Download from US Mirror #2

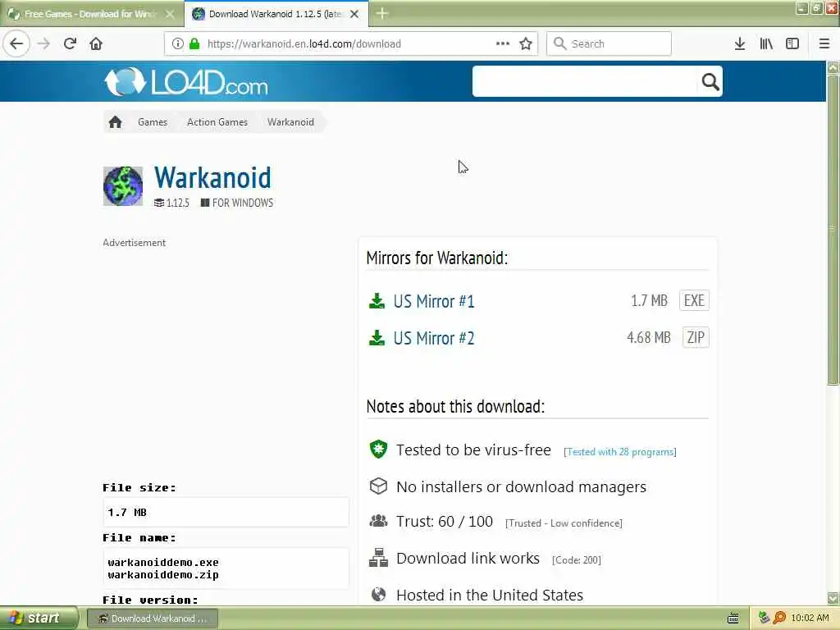click(x=434, y=338)
